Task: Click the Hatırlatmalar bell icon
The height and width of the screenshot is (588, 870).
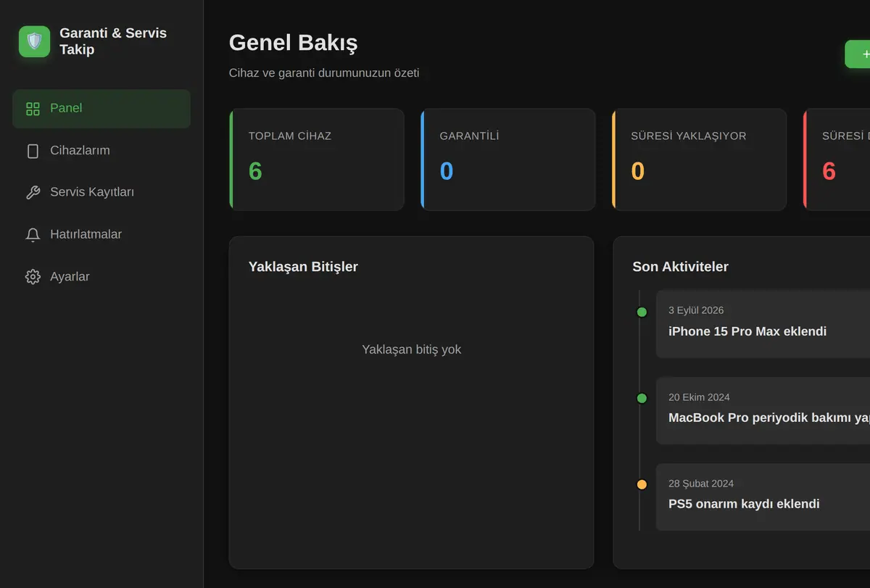Action: [x=33, y=234]
